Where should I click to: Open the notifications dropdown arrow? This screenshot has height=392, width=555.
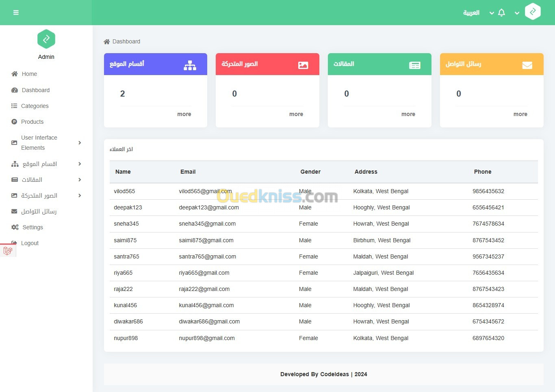click(492, 13)
